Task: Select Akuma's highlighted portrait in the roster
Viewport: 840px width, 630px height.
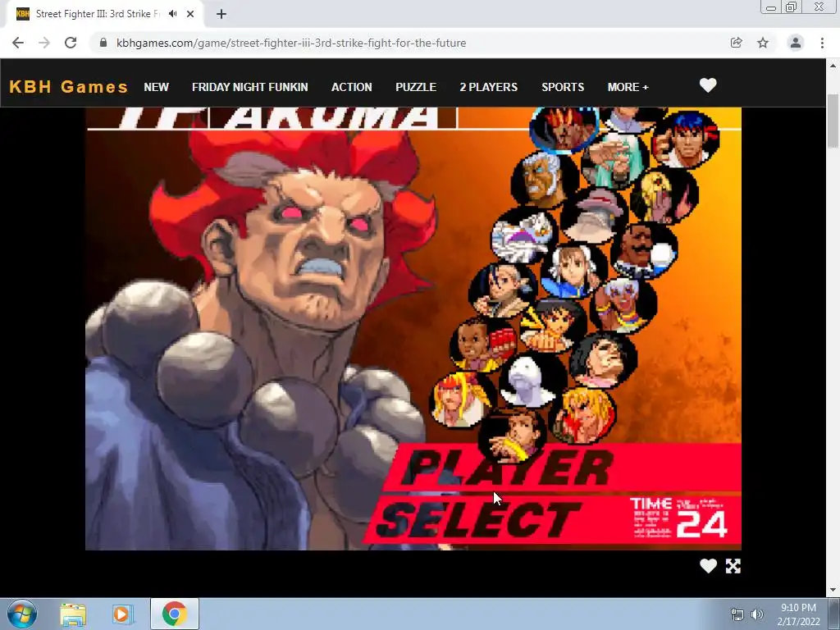Action: point(564,129)
